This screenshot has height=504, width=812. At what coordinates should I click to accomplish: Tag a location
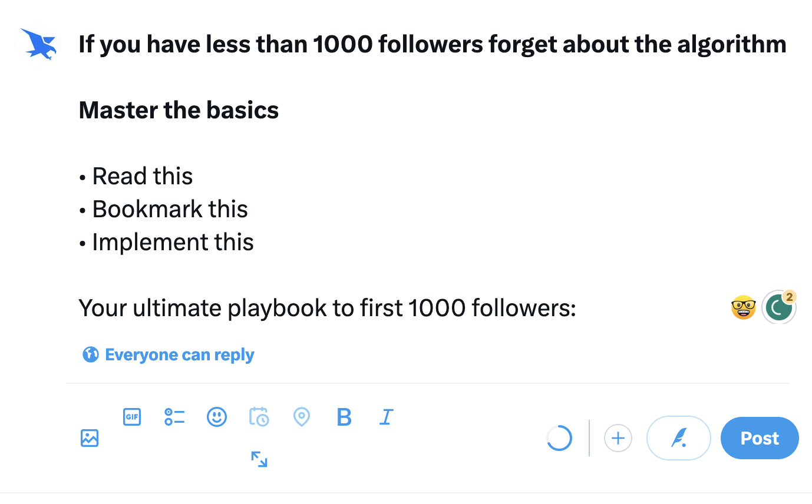pos(302,417)
